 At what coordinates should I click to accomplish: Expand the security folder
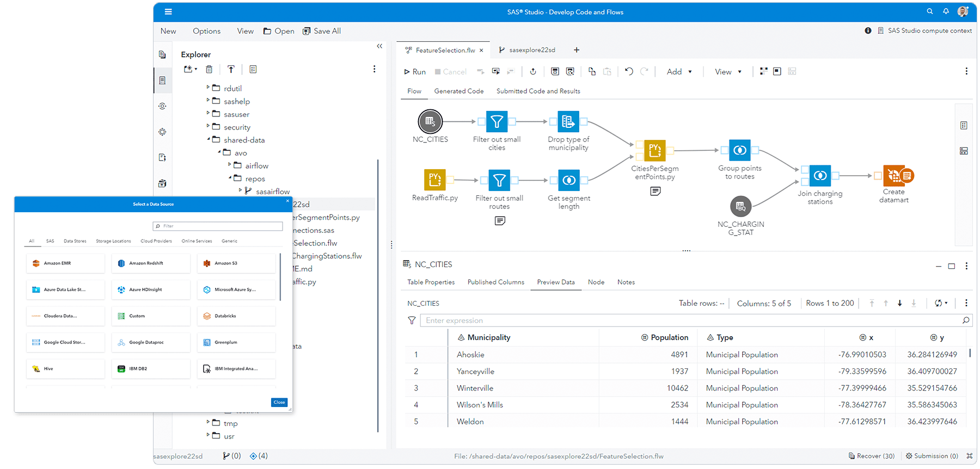click(x=208, y=126)
